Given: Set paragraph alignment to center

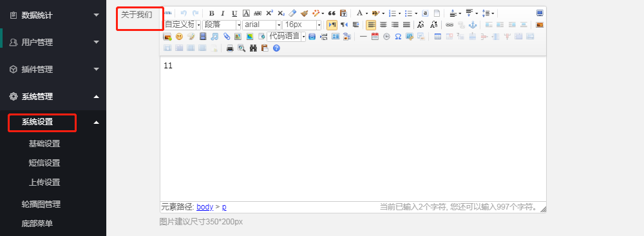Looking at the screenshot, I should 383,25.
